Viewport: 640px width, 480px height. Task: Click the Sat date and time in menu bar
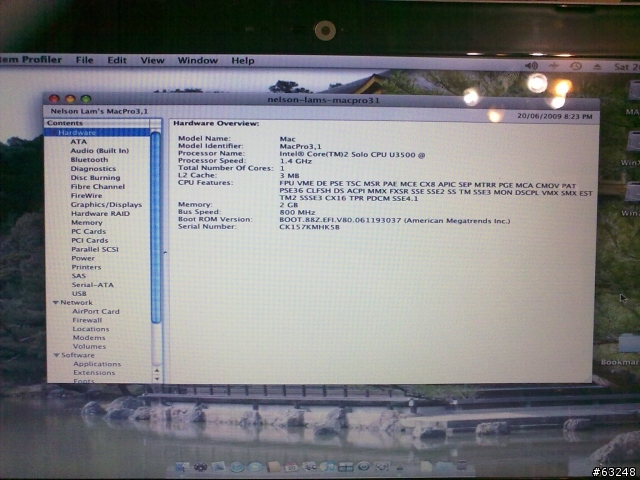pos(627,67)
